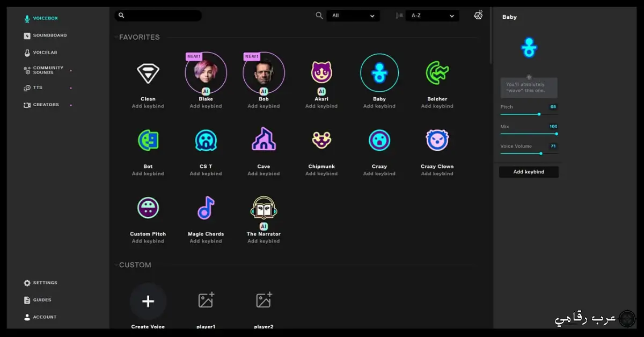Select the CS T voice icon
Viewport: 644px width, 337px height.
[206, 140]
